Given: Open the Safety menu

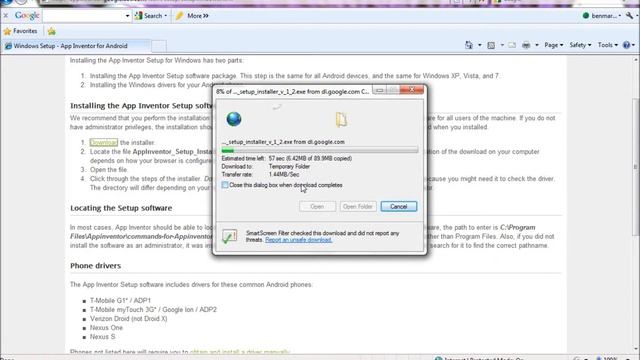Looking at the screenshot, I should (580, 45).
